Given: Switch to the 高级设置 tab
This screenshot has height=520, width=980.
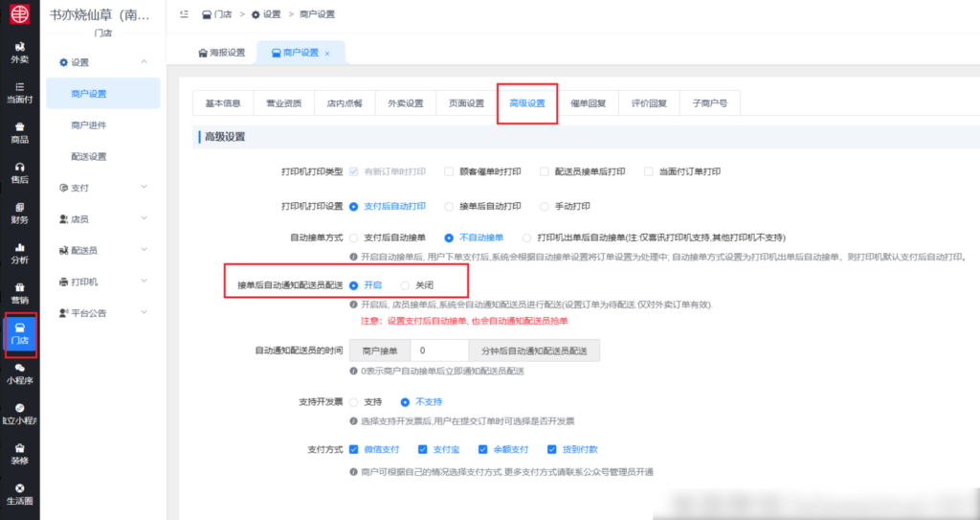Looking at the screenshot, I should click(x=527, y=103).
